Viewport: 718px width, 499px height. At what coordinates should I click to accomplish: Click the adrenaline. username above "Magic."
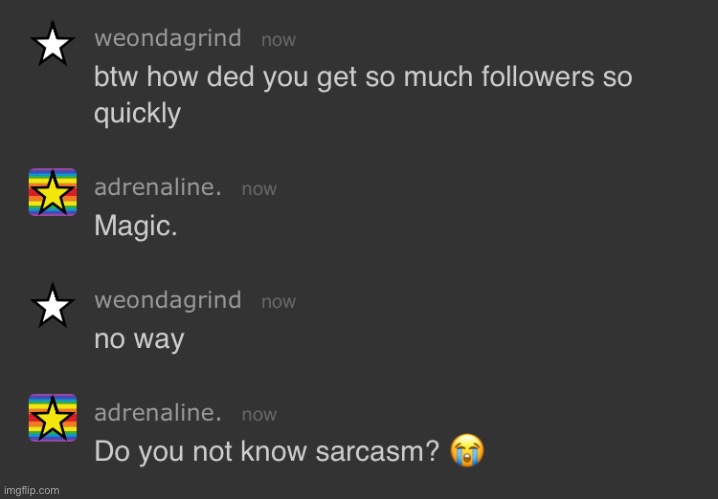point(157,187)
